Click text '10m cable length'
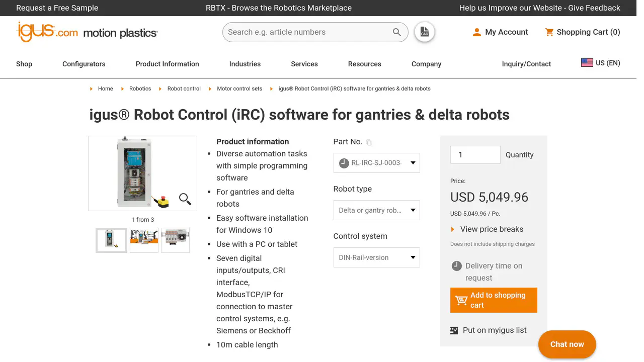Viewport: 644px width, 362px height. click(x=247, y=345)
